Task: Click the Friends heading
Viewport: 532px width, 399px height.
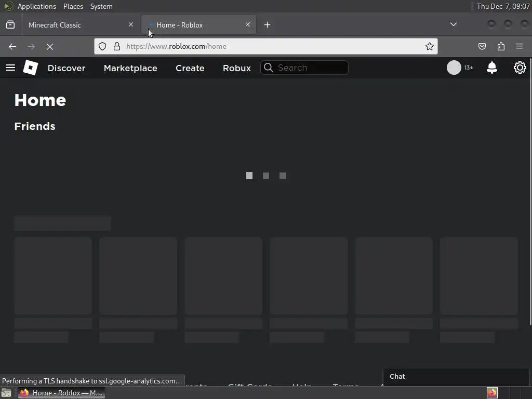Action: pos(35,126)
